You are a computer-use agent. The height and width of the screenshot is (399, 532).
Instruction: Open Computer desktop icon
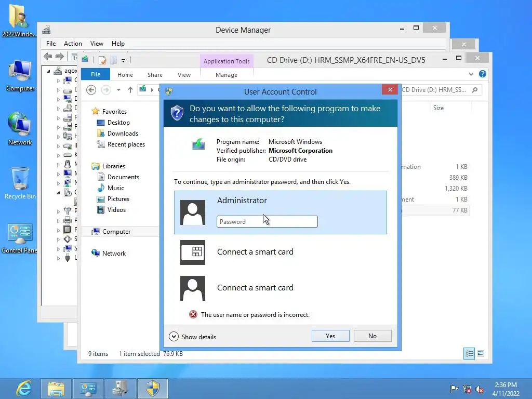20,75
